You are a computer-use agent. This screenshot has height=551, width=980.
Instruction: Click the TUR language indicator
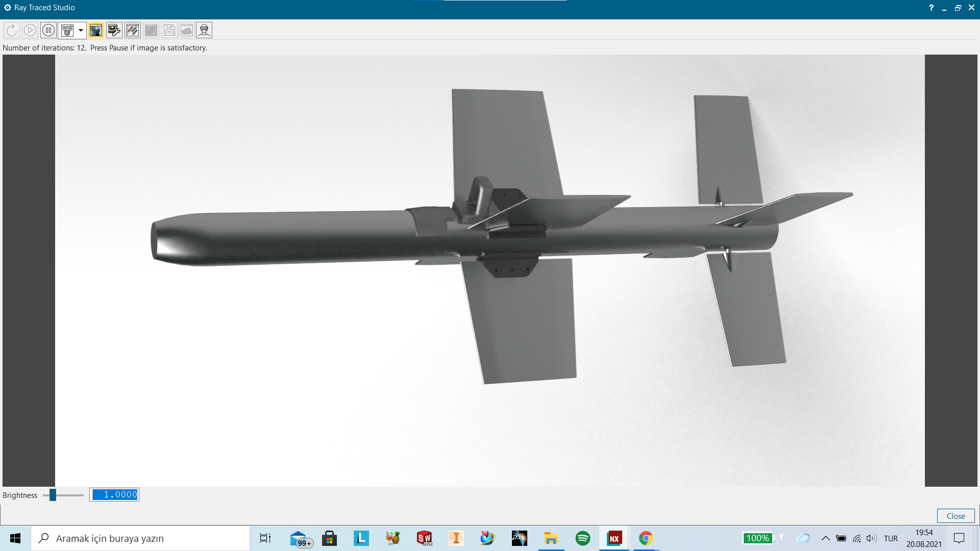pyautogui.click(x=891, y=538)
